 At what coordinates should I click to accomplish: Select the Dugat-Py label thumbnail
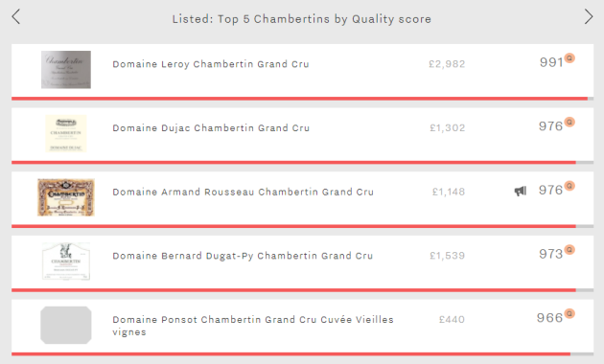point(66,262)
